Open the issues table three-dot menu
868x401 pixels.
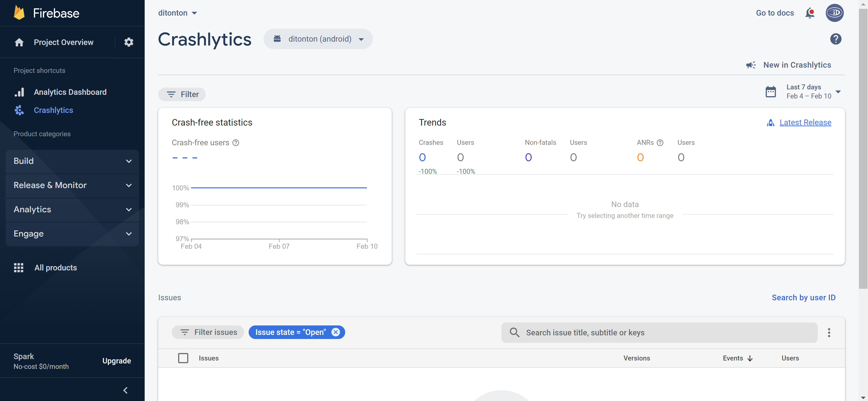(x=829, y=332)
